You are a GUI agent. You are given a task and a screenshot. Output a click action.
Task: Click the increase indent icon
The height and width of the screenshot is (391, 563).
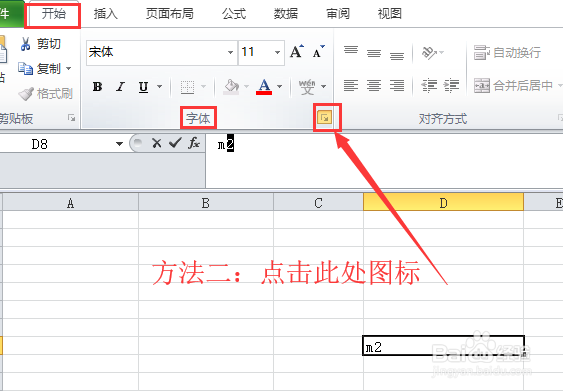click(x=451, y=85)
